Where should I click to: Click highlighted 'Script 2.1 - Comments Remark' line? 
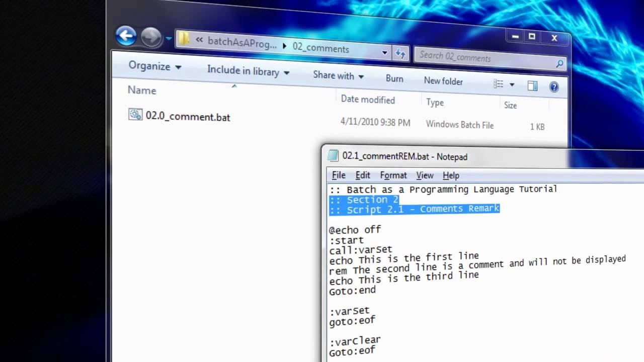pyautogui.click(x=414, y=209)
